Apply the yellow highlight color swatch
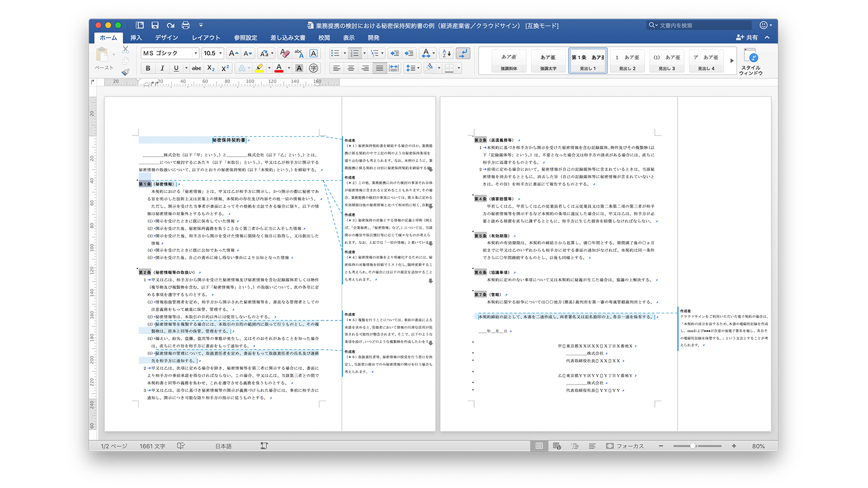The height and width of the screenshot is (488, 868). click(x=259, y=68)
